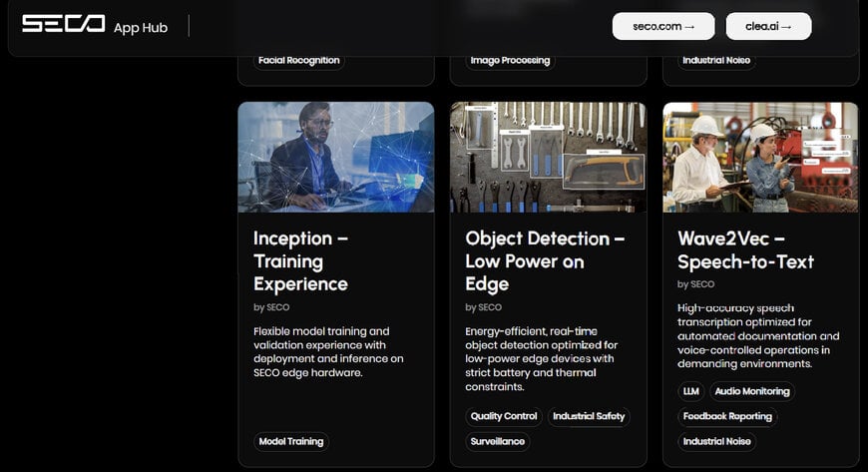Click the App Hub header text

tap(141, 28)
